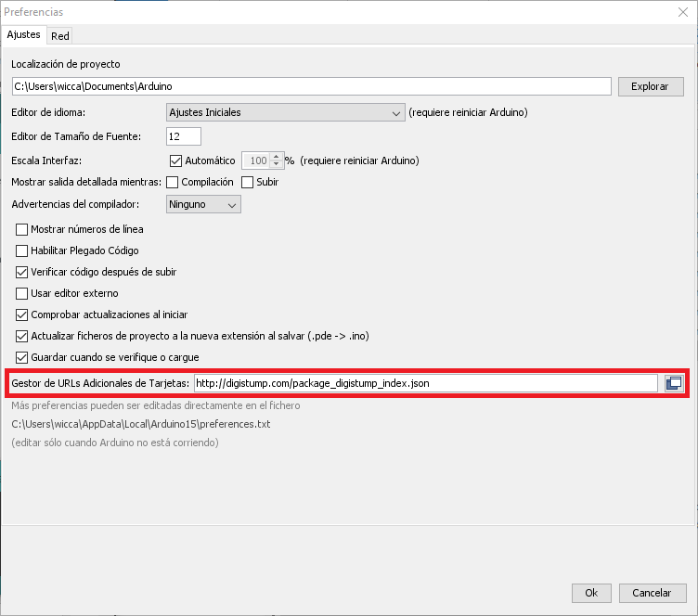Open the Editor de idioma dropdown

(284, 112)
